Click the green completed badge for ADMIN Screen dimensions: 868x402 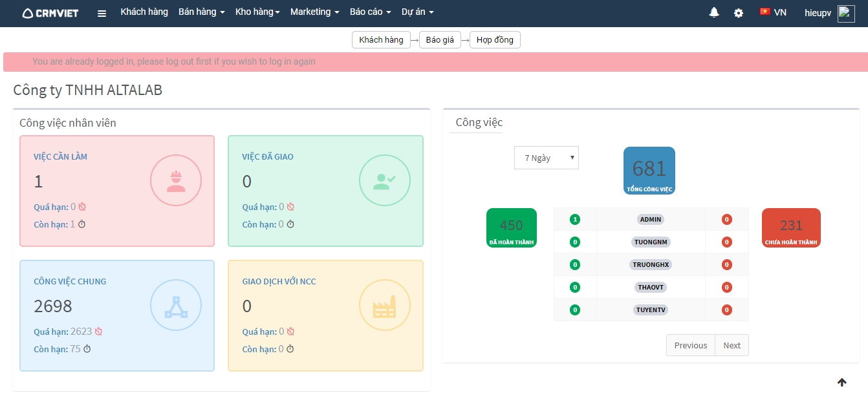tap(575, 219)
